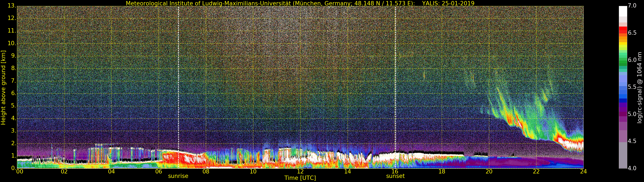Image resolution: width=644 pixels, height=182 pixels.
Task: Click the sunset label below axis
Action: [395, 176]
